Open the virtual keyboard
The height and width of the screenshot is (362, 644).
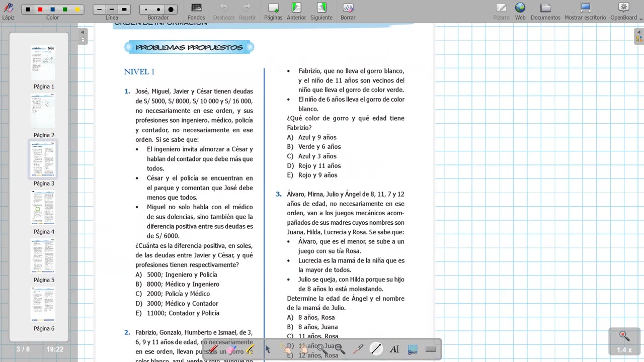pos(431,349)
